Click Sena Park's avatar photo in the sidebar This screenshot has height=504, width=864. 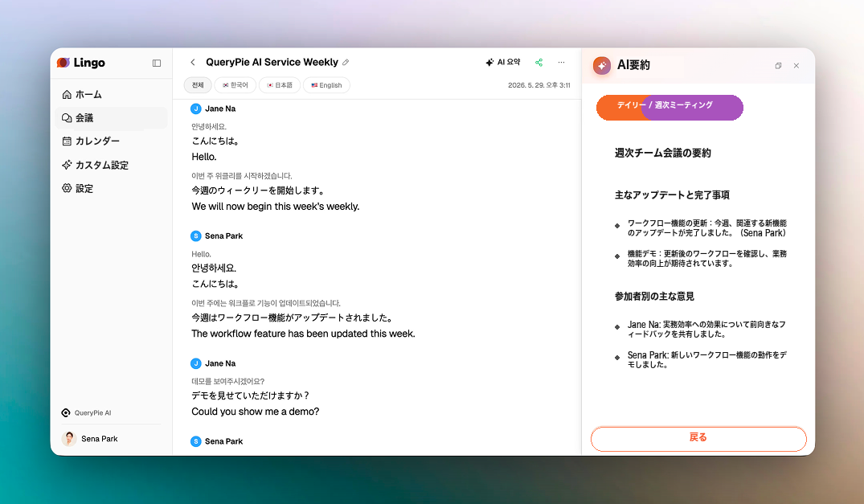point(69,439)
